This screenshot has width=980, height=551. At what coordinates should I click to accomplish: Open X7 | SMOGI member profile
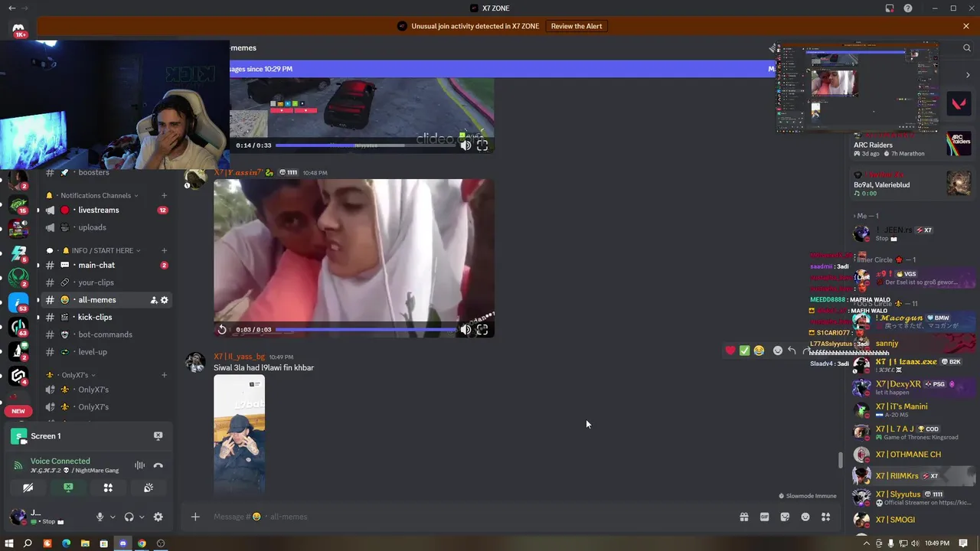895,520
